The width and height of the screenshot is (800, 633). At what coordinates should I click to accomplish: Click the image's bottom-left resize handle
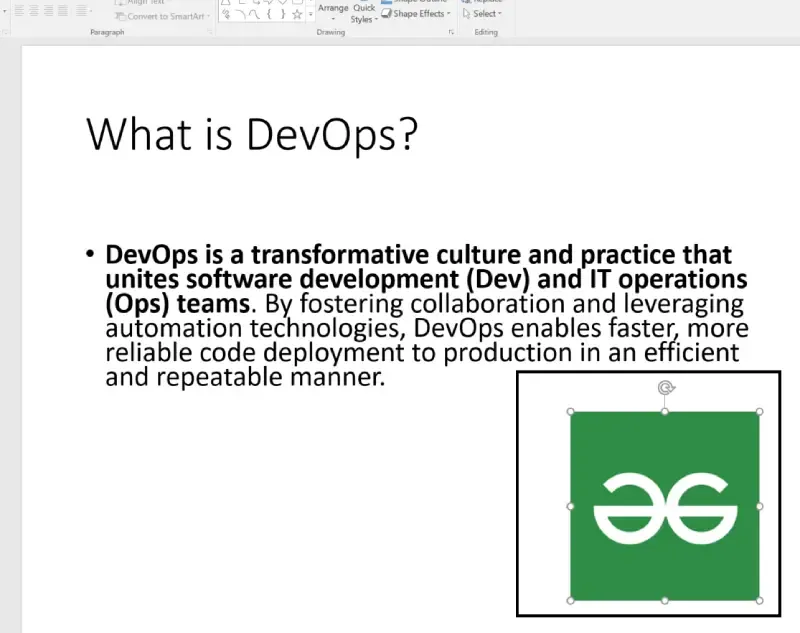570,601
